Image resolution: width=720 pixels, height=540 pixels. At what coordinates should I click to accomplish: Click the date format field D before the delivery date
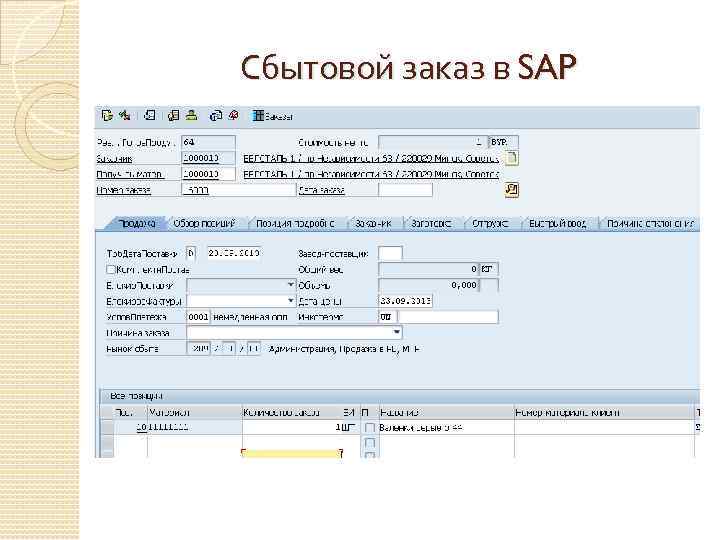[191, 253]
